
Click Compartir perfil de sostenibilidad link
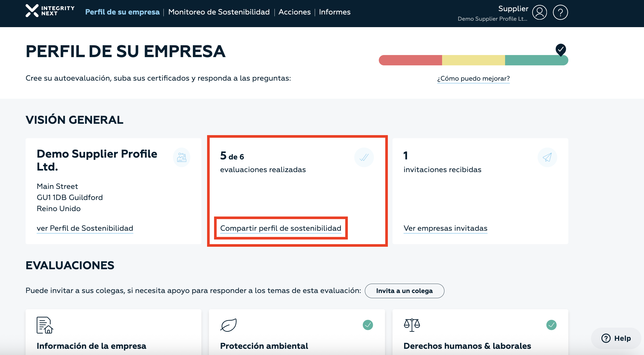pyautogui.click(x=281, y=228)
